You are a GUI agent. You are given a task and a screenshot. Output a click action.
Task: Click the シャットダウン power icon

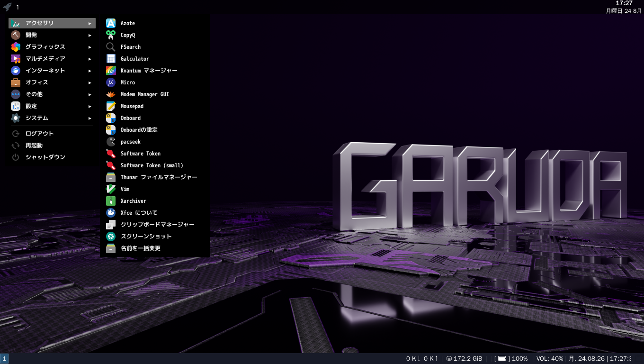[x=16, y=157]
